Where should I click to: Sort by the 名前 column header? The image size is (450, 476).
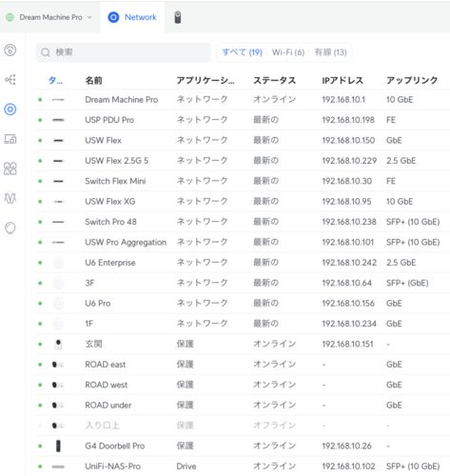[93, 80]
